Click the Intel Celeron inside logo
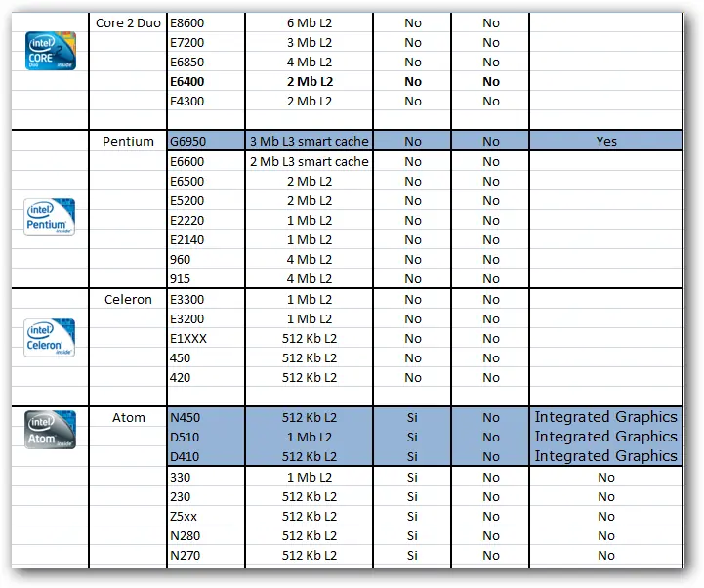This screenshot has width=704, height=588. pos(50,338)
